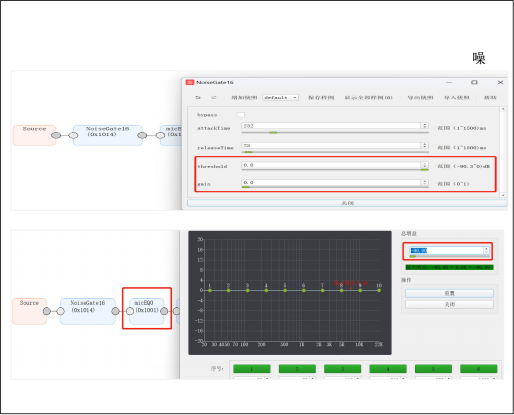Click the releaseTime slider handle
The width and height of the screenshot is (514, 415).
pyautogui.click(x=249, y=152)
